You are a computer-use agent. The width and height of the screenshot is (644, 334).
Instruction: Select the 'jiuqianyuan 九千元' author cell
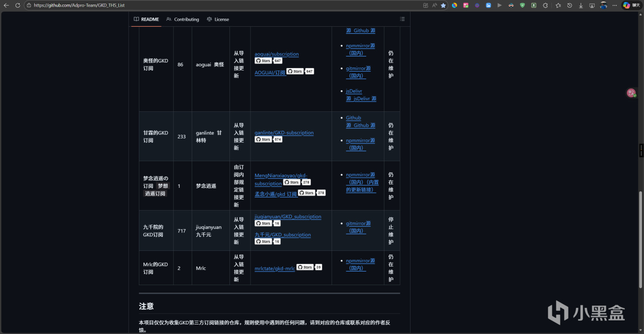[x=211, y=231]
